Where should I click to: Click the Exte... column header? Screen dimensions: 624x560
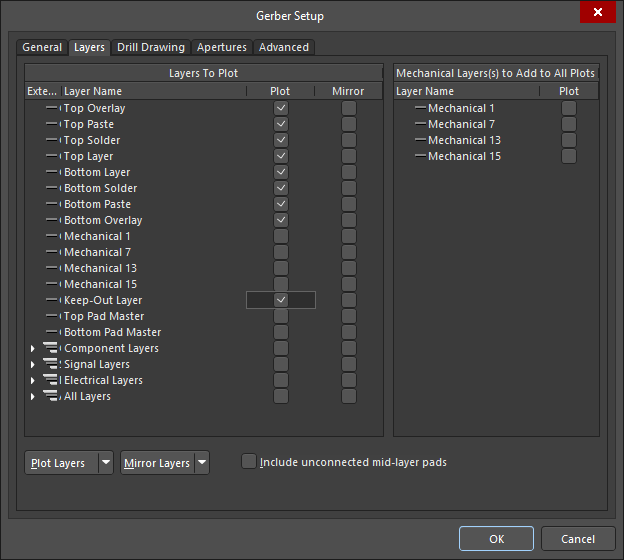click(42, 92)
